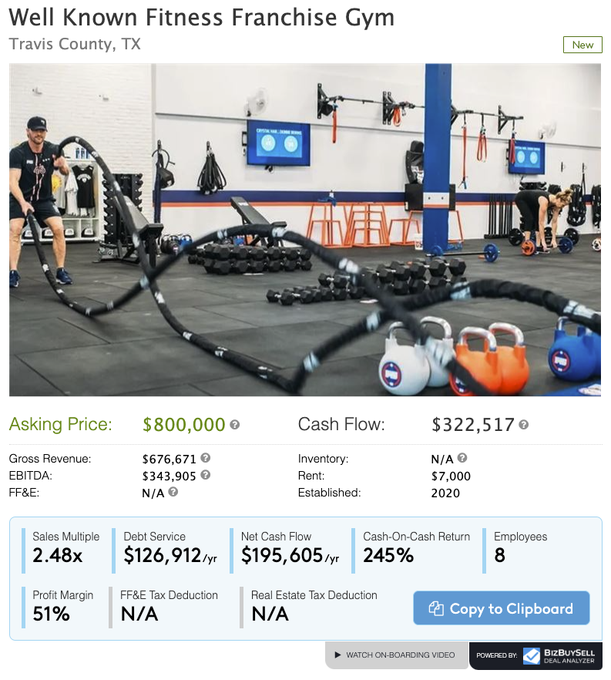Viewport: 611px width, 680px height.
Task: Open the Inventory help icon
Action: 462,458
